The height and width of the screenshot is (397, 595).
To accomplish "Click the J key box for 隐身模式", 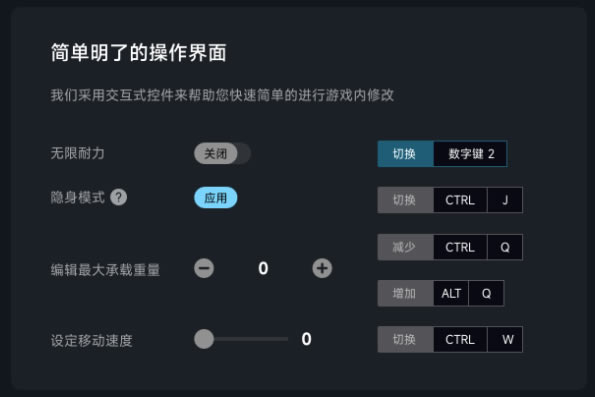I will 505,200.
